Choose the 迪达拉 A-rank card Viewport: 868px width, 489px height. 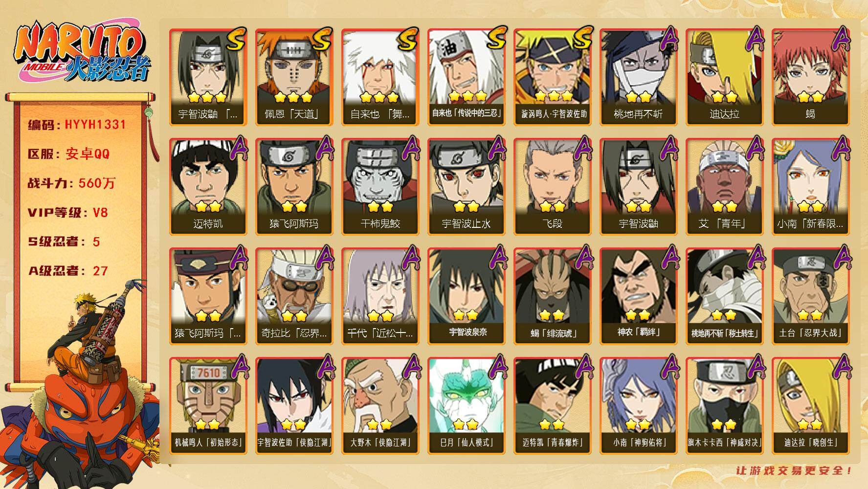[x=725, y=77]
